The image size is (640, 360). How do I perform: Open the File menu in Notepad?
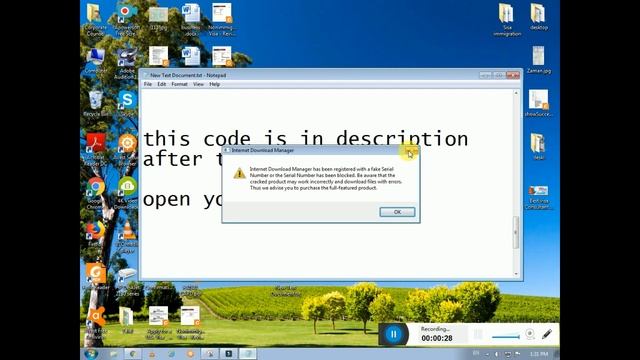pyautogui.click(x=148, y=84)
